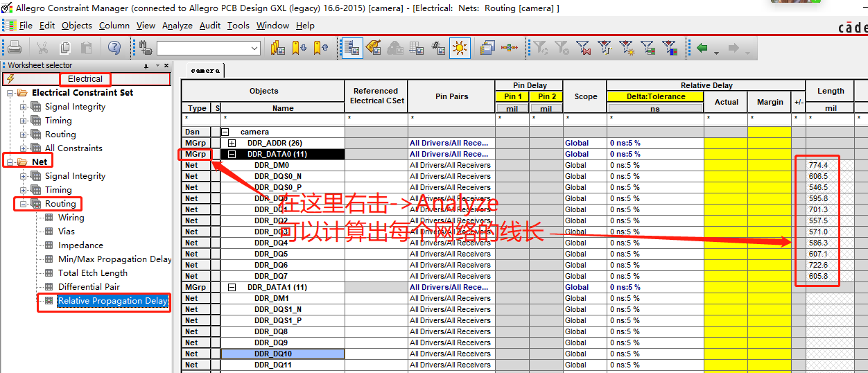Image resolution: width=868 pixels, height=373 pixels.
Task: Select the camera worksheet tab
Action: point(205,70)
